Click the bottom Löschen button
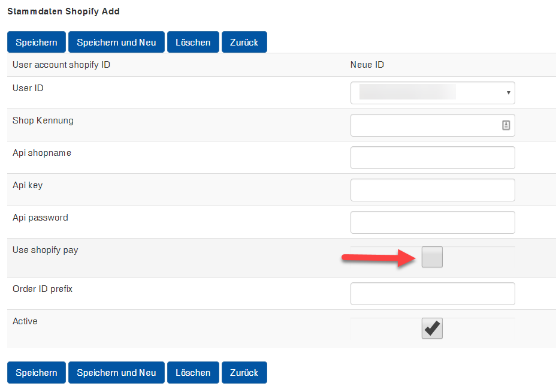Viewport: 556px width, 392px height. click(x=193, y=372)
